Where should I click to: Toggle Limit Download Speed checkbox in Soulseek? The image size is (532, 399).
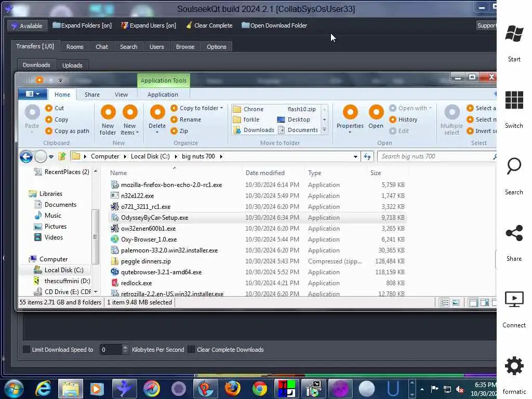coord(26,350)
